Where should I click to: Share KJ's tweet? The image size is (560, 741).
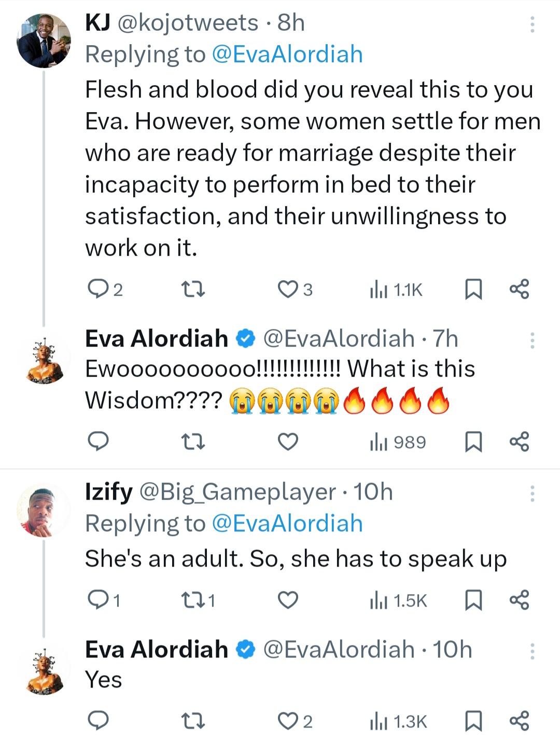519,289
